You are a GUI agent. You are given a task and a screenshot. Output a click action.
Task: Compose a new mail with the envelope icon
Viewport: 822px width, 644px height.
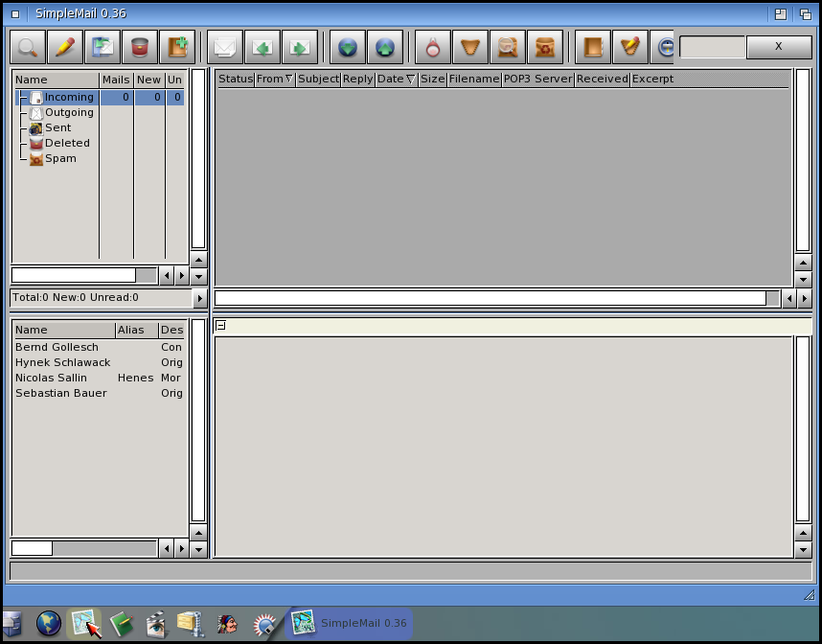click(225, 47)
